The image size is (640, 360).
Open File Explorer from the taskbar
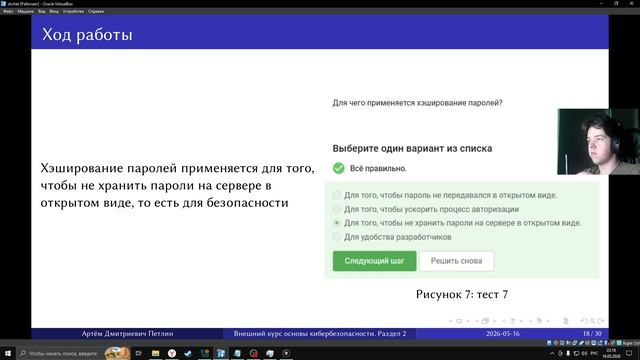(x=156, y=353)
